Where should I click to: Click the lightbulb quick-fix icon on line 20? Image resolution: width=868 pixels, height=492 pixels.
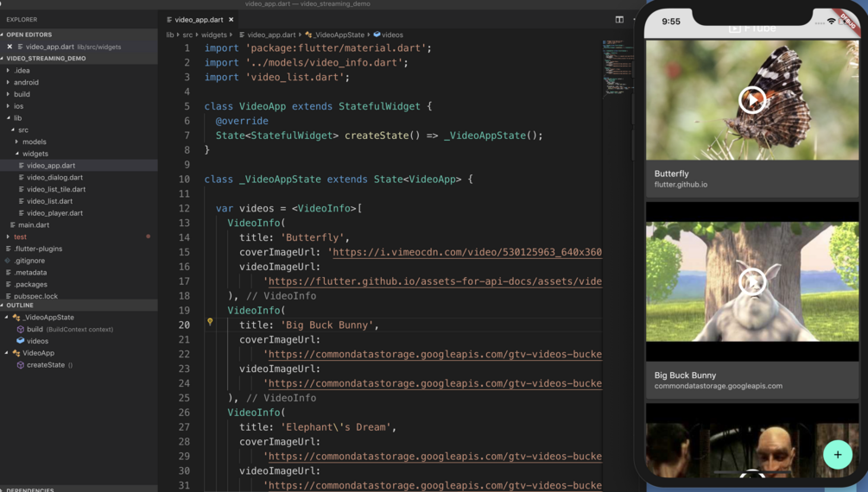tap(210, 322)
